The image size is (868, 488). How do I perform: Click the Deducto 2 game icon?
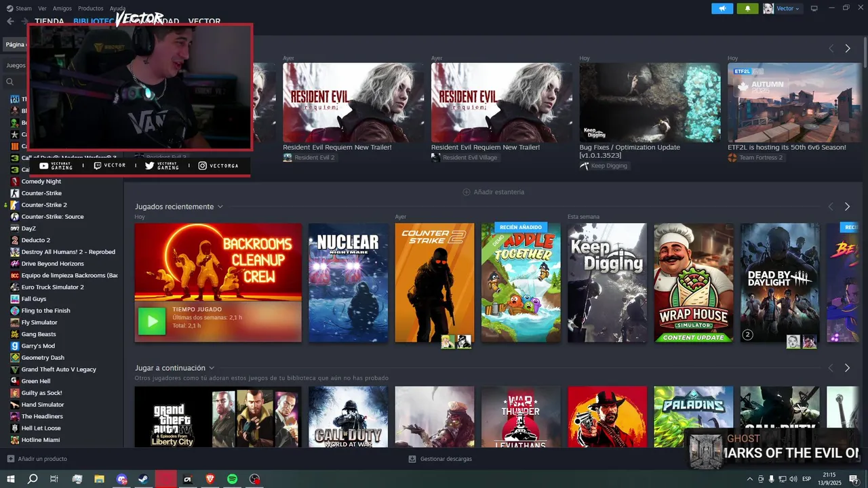15,240
